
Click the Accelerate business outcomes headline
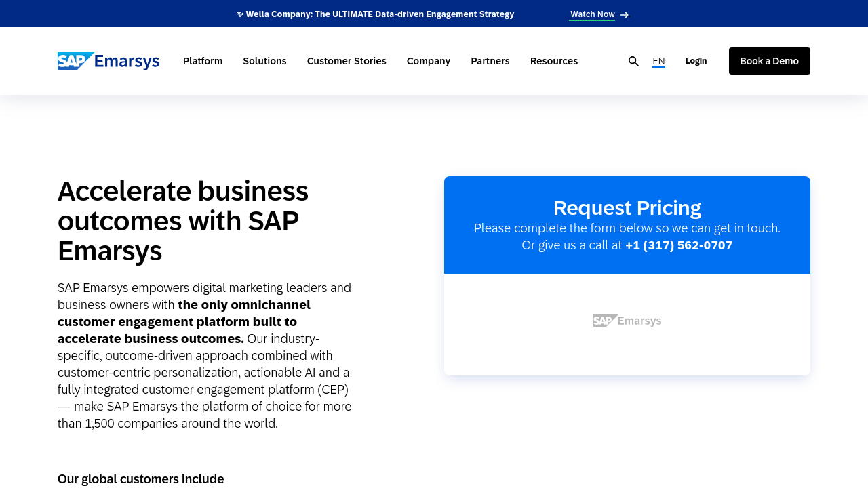click(x=183, y=221)
